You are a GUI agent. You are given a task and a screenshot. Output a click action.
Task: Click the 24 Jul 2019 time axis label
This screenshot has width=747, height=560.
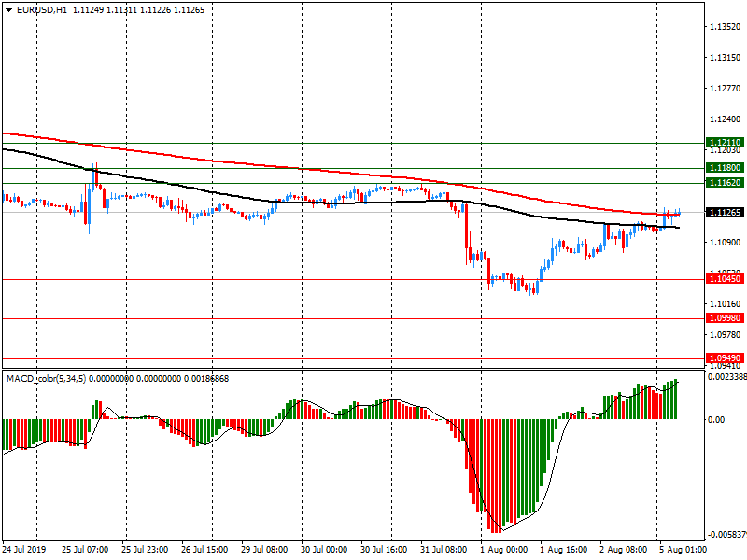pos(24,550)
